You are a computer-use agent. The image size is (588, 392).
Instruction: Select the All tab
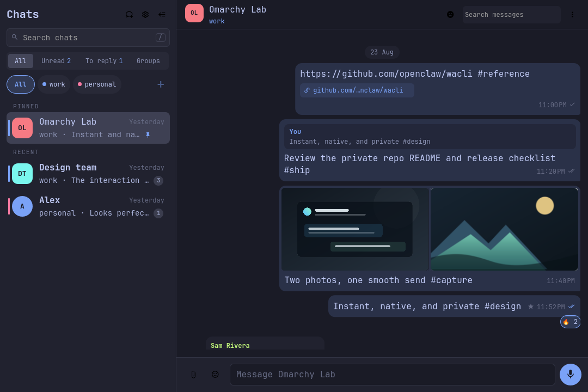click(21, 61)
